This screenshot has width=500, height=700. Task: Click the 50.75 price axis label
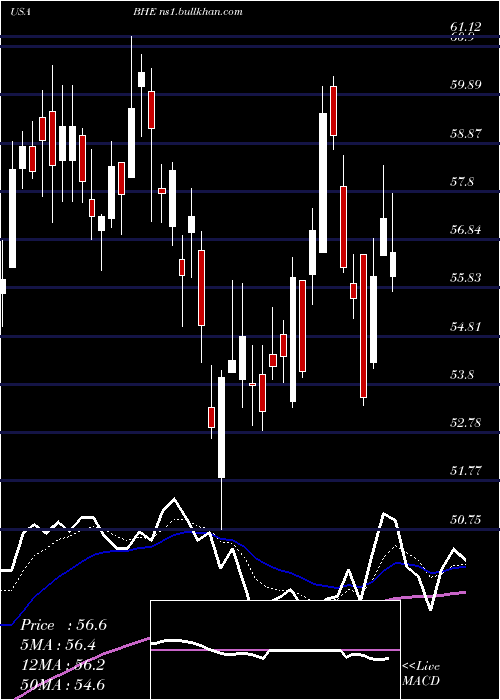coord(466,520)
